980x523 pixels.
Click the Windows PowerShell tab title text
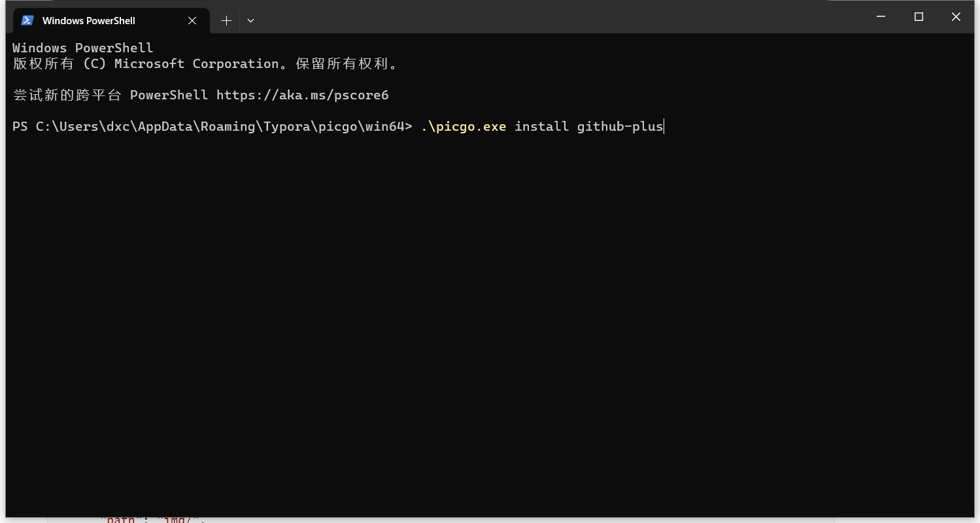point(88,20)
